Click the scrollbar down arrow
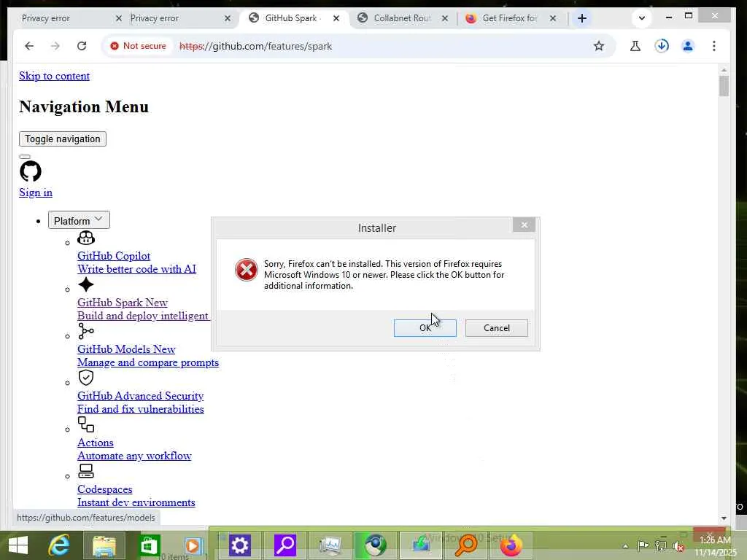Viewport: 747px width, 560px height. pos(724,518)
